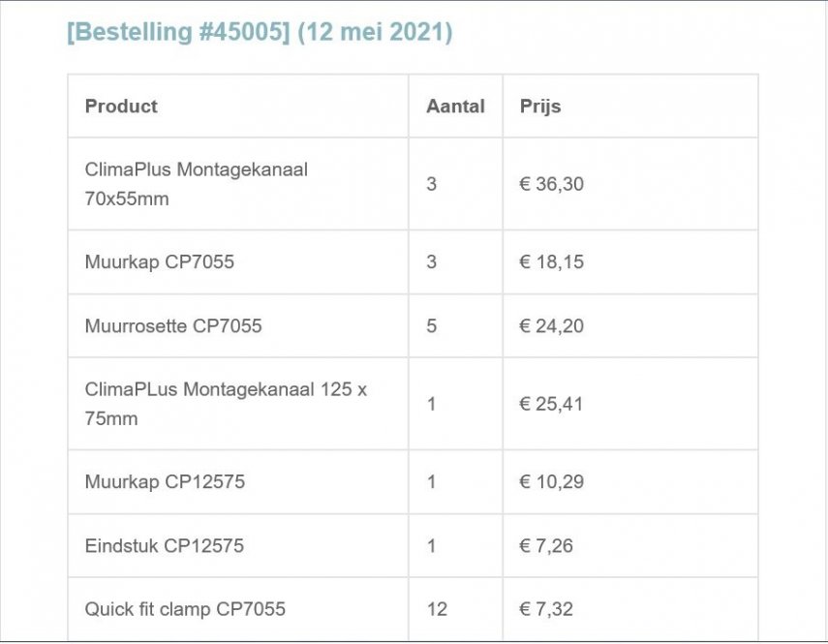Select the Eindstuk CP12575 product name
The width and height of the screenshot is (828, 644).
(164, 546)
